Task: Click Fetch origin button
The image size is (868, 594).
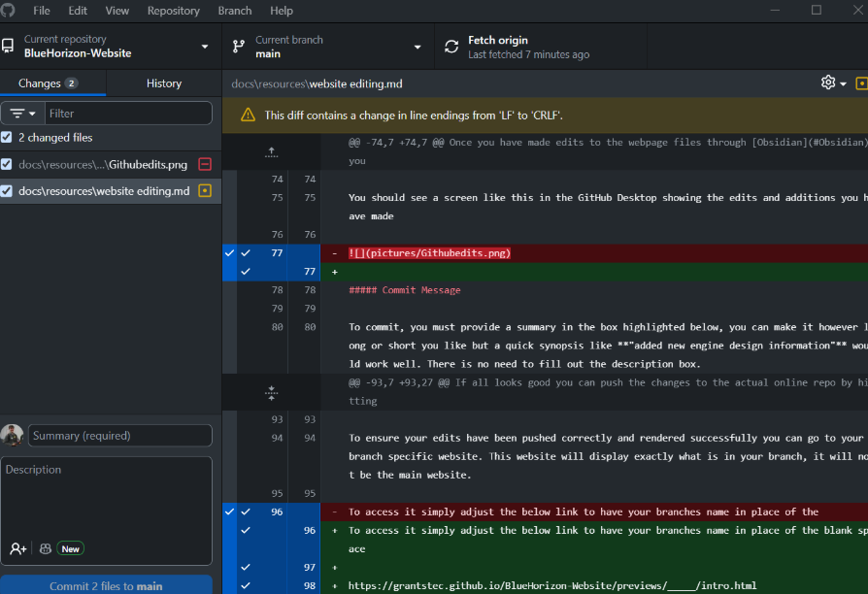Action: (541, 47)
